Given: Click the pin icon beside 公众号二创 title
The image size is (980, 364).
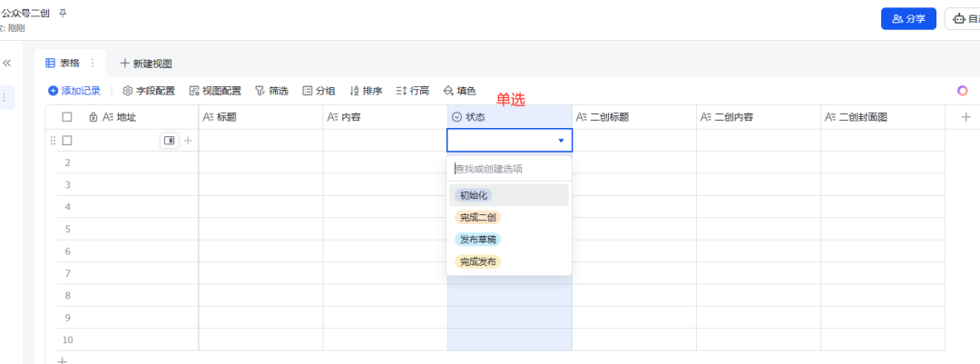Looking at the screenshot, I should (x=63, y=14).
